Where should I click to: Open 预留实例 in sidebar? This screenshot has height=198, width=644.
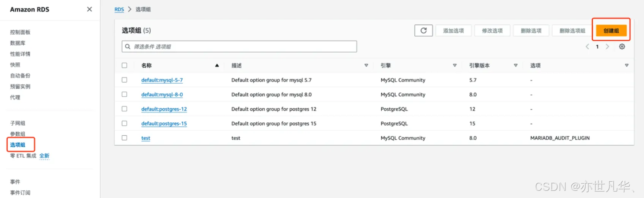pos(20,86)
